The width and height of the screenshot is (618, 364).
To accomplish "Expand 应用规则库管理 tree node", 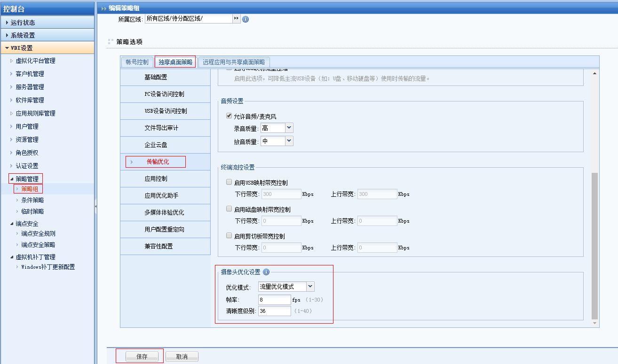I will point(12,113).
